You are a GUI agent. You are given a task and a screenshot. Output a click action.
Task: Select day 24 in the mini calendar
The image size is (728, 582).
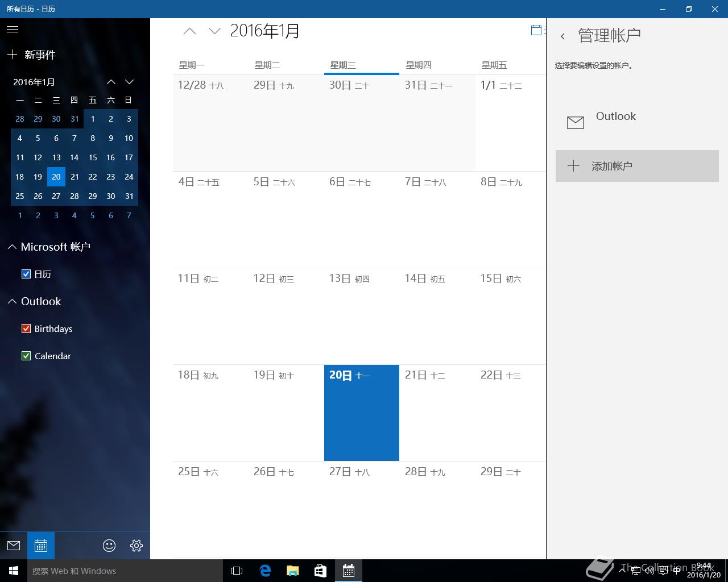coord(129,177)
